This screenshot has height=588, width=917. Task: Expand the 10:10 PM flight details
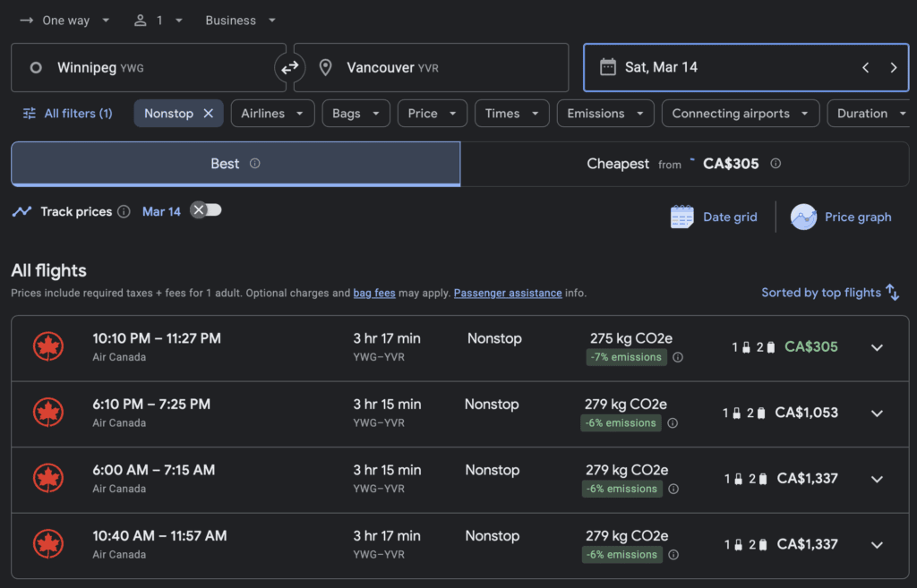(x=877, y=348)
